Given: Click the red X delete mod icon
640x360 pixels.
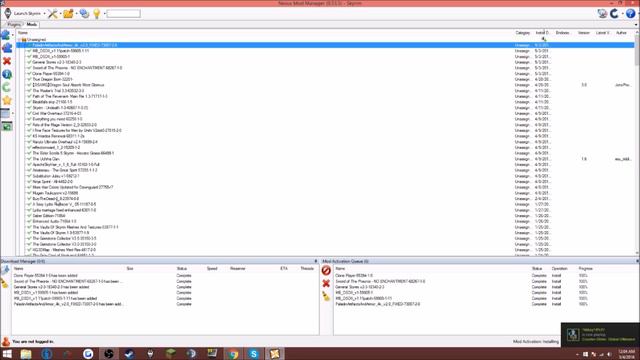Looking at the screenshot, I should coord(7,61).
